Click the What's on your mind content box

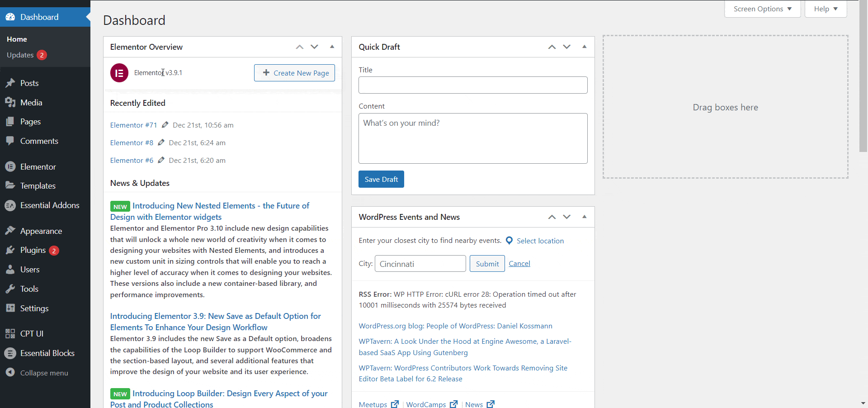pos(473,138)
